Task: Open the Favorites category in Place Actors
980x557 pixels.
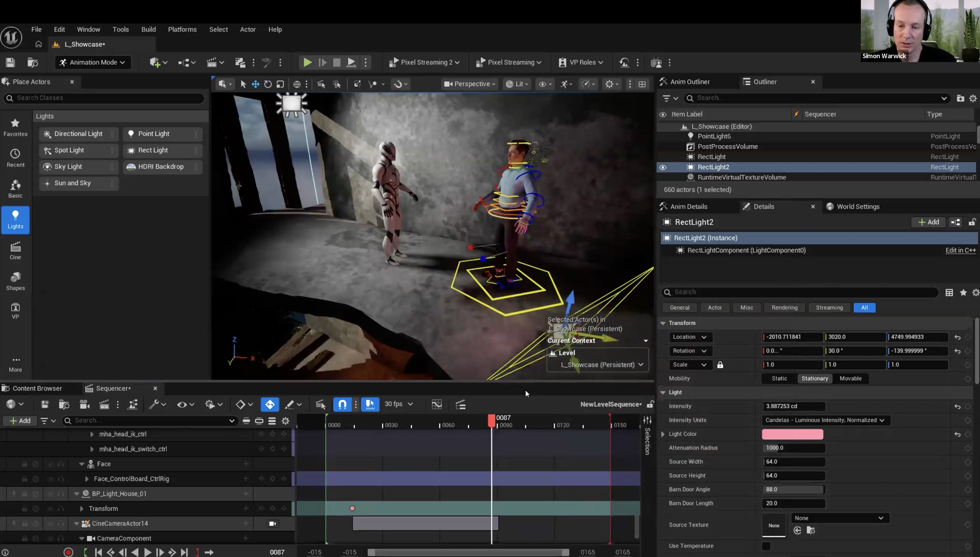Action: (15, 128)
